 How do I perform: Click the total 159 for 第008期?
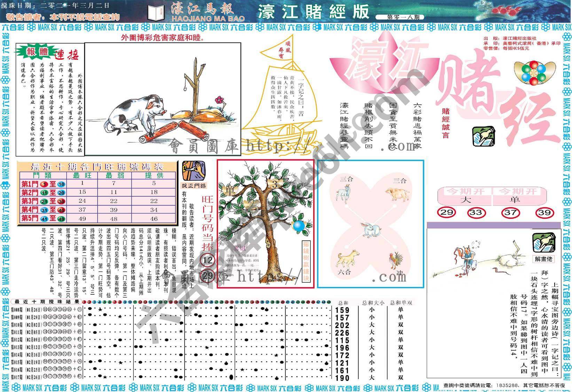(342, 310)
